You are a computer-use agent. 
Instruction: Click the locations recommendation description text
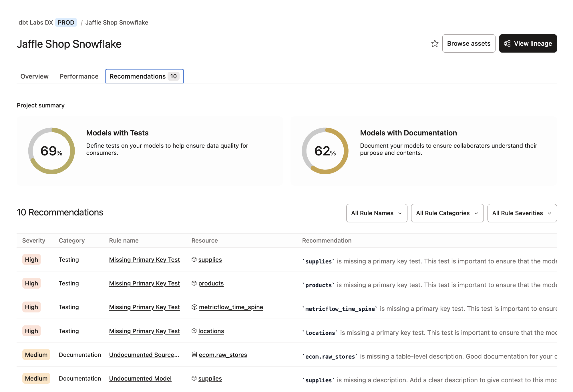tap(430, 333)
